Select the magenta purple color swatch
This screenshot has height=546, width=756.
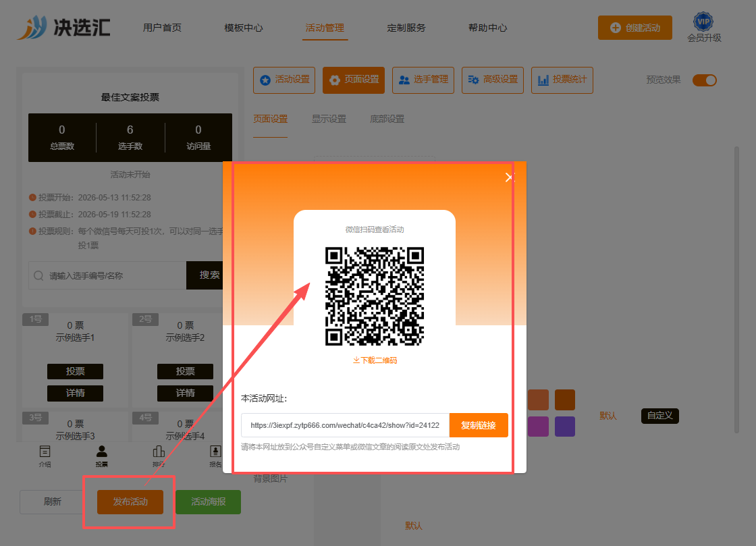point(538,427)
